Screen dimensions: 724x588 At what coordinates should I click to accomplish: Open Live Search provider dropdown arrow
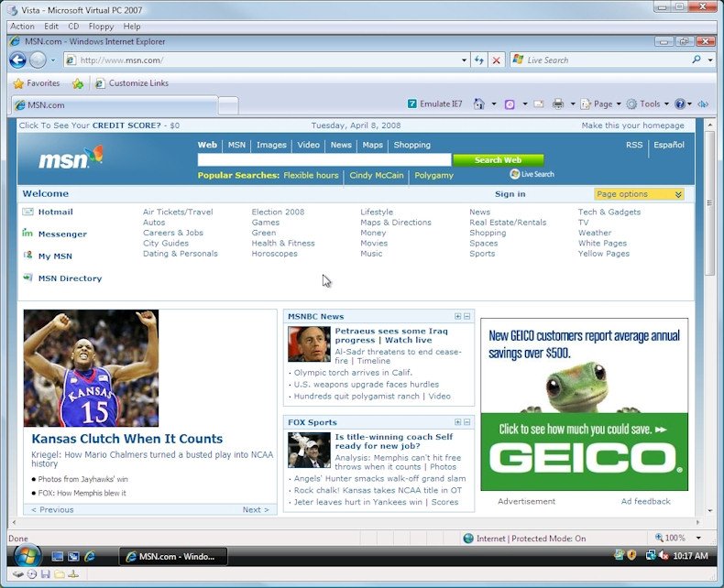click(710, 60)
